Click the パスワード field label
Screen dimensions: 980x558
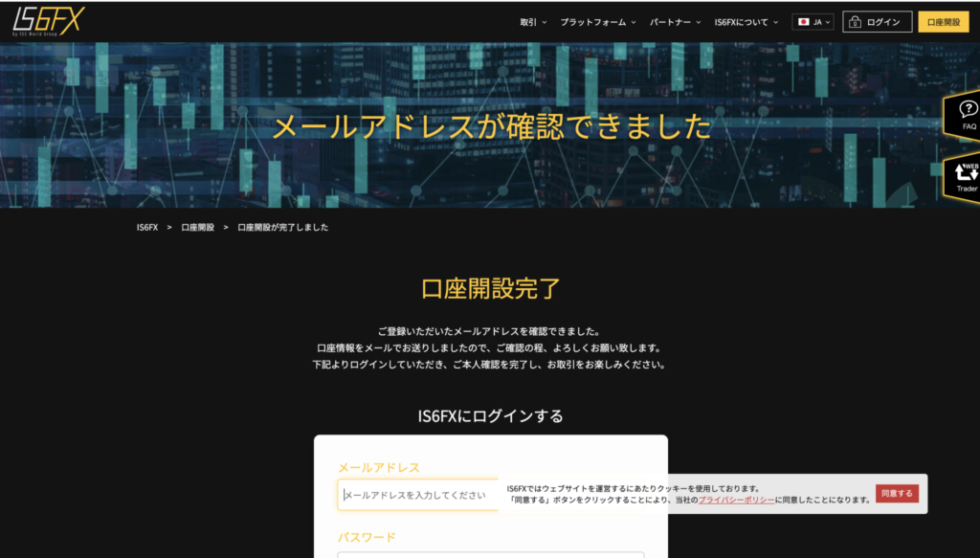(367, 537)
